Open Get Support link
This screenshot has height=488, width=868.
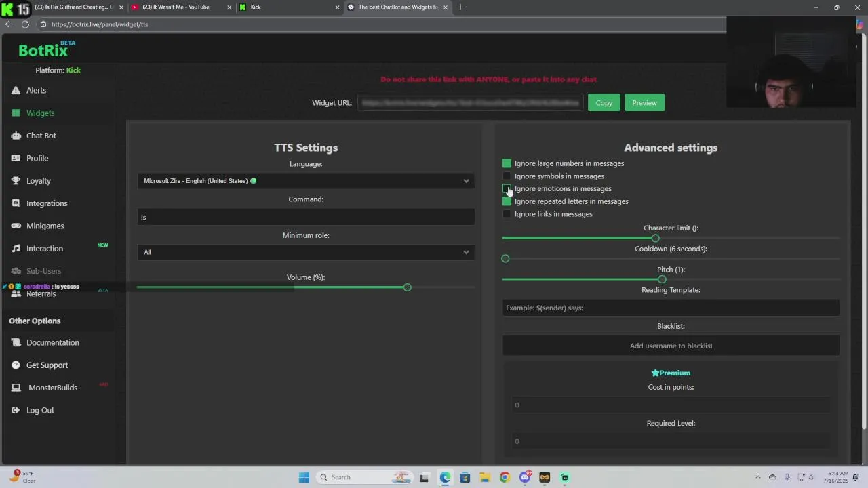(x=47, y=365)
